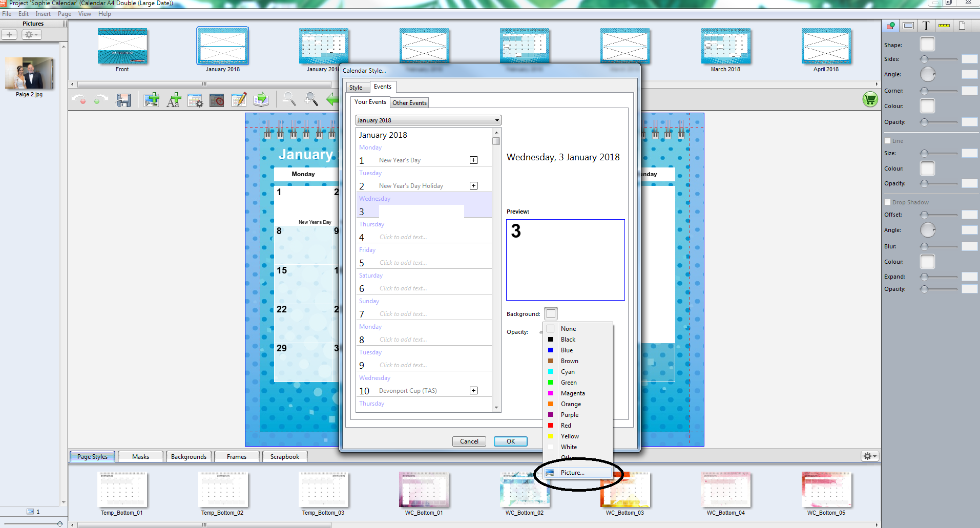Open calendar settings gear icon
Image resolution: width=980 pixels, height=528 pixels.
tap(195, 100)
